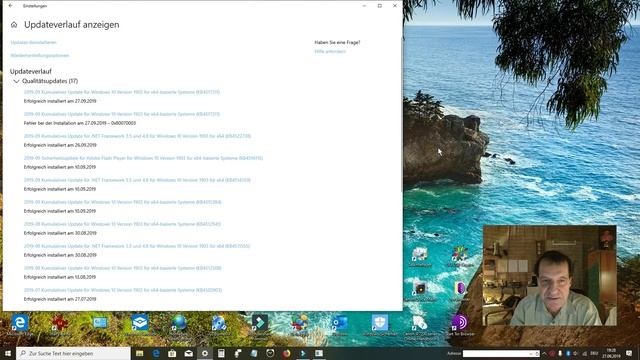Click the Settings gear taskbar button
The width and height of the screenshot is (640, 360).
point(205,353)
